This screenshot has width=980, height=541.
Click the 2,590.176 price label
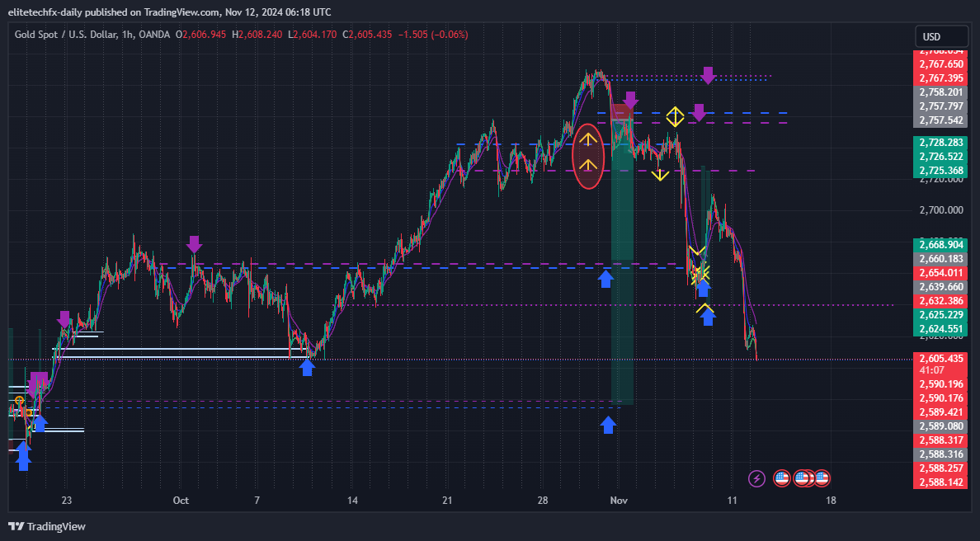point(941,398)
